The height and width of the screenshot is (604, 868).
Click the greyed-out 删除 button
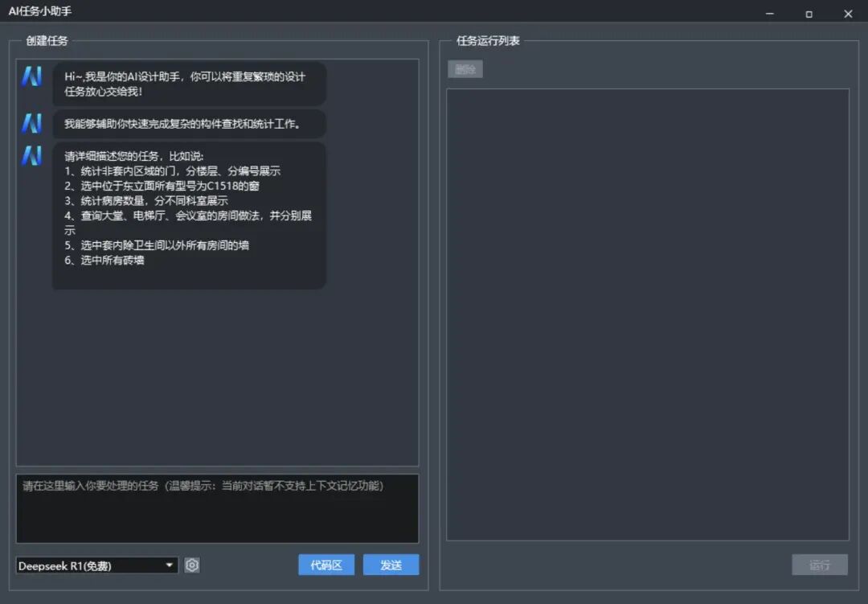tap(465, 69)
